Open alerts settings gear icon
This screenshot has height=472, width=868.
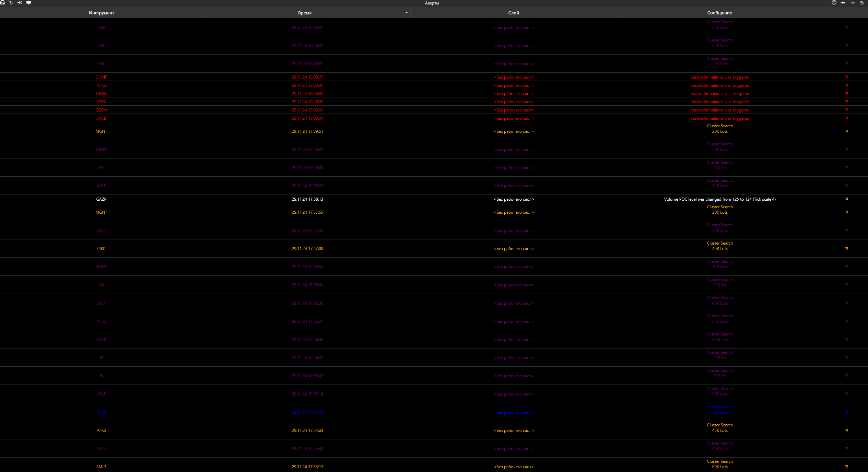[x=834, y=3]
